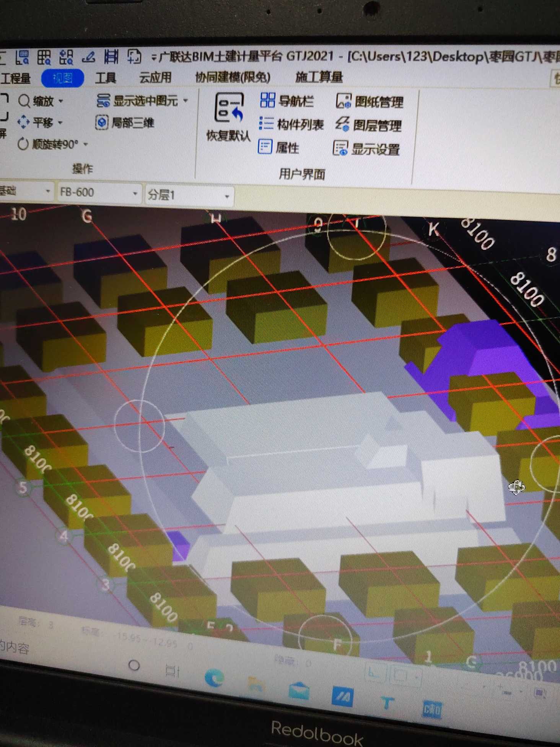Click the axis label F grid bubble
Viewport: 560px width, 747px height.
pos(337,645)
